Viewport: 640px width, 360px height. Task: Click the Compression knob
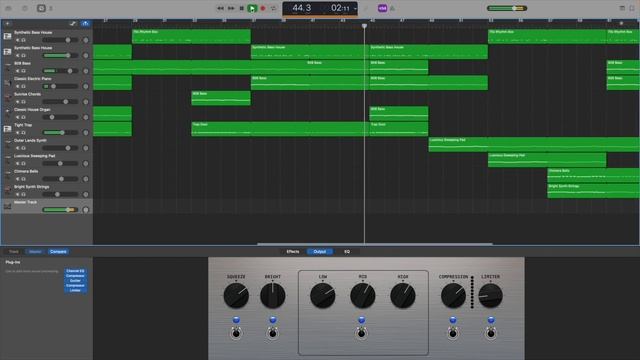pyautogui.click(x=453, y=296)
